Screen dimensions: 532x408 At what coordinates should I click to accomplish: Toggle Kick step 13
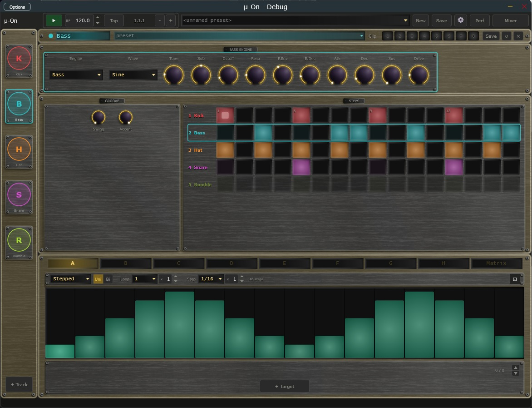(x=453, y=115)
